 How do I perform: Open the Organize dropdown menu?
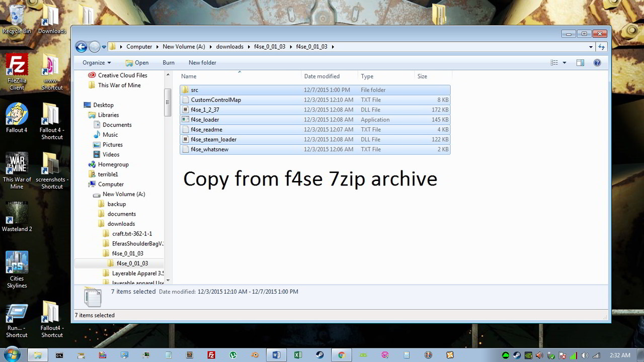(95, 62)
